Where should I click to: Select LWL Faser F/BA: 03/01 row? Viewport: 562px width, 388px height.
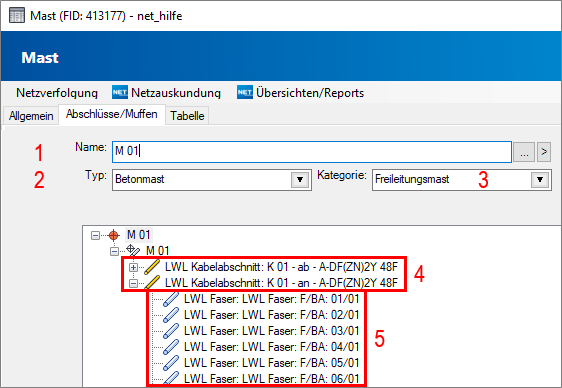[271, 331]
